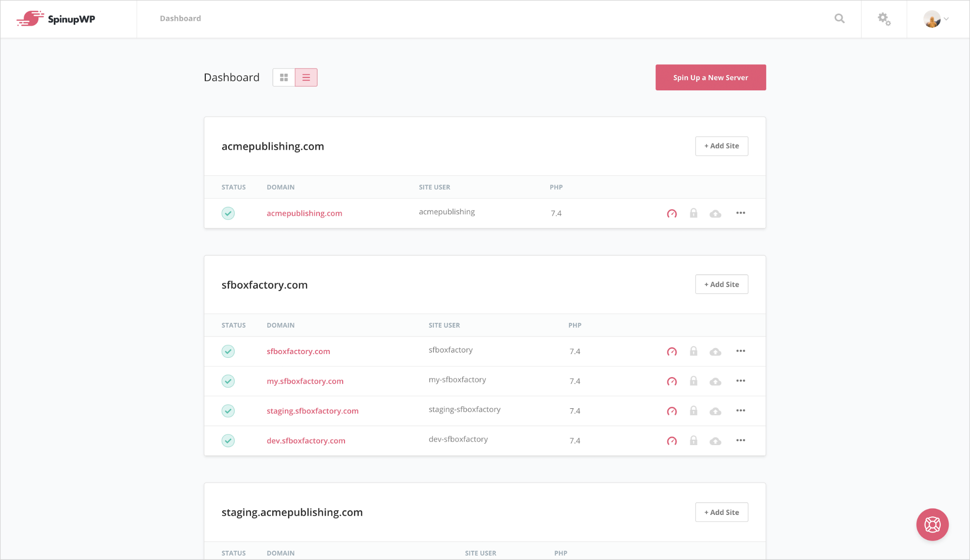Switch dashboard to list view

(x=306, y=78)
